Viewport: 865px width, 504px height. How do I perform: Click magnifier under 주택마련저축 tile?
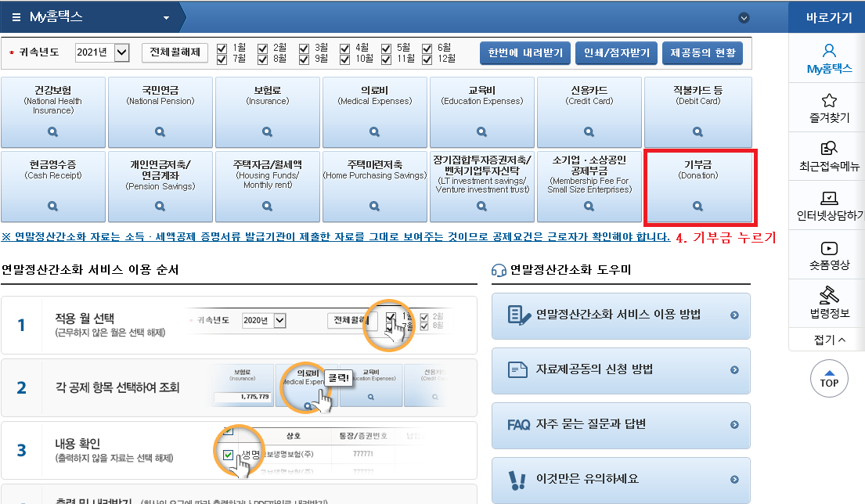click(x=375, y=207)
